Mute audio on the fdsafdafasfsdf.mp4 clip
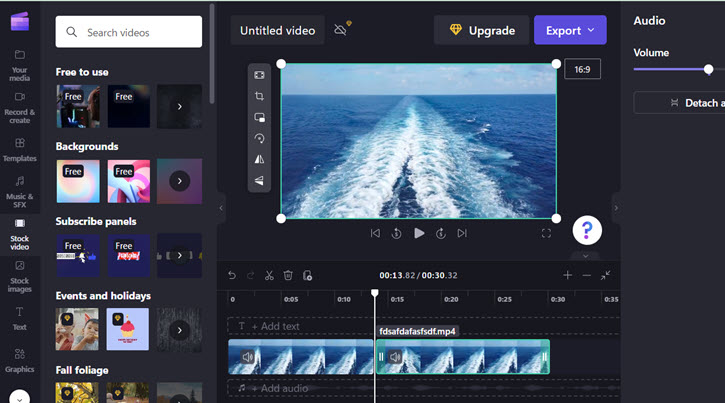725x403 pixels. pyautogui.click(x=395, y=357)
